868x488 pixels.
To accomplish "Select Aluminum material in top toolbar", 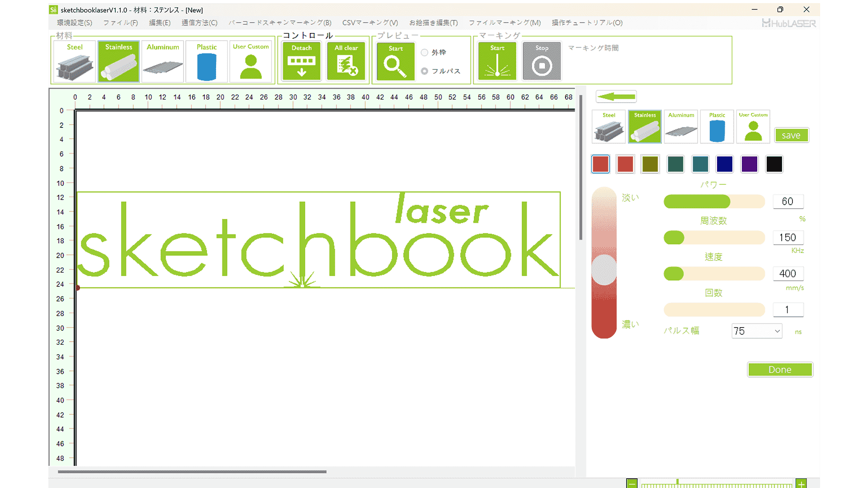I will pyautogui.click(x=163, y=61).
